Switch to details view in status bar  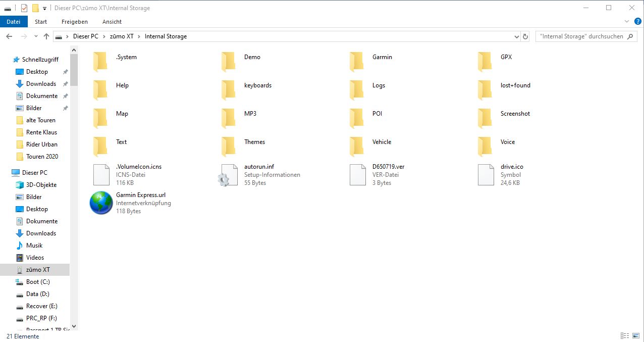[x=625, y=336]
